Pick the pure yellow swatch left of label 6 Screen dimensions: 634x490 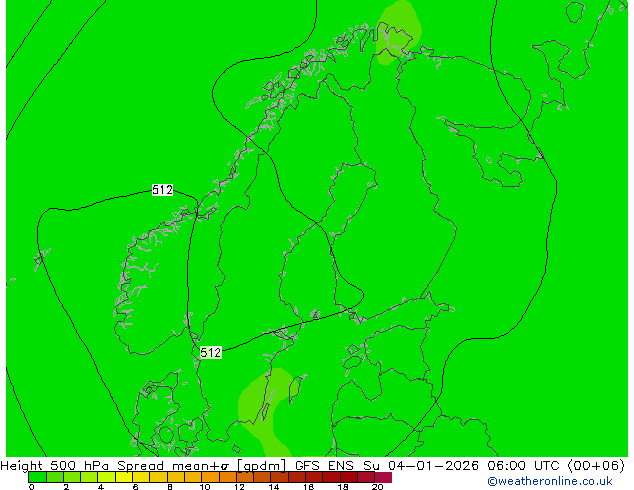click(124, 477)
